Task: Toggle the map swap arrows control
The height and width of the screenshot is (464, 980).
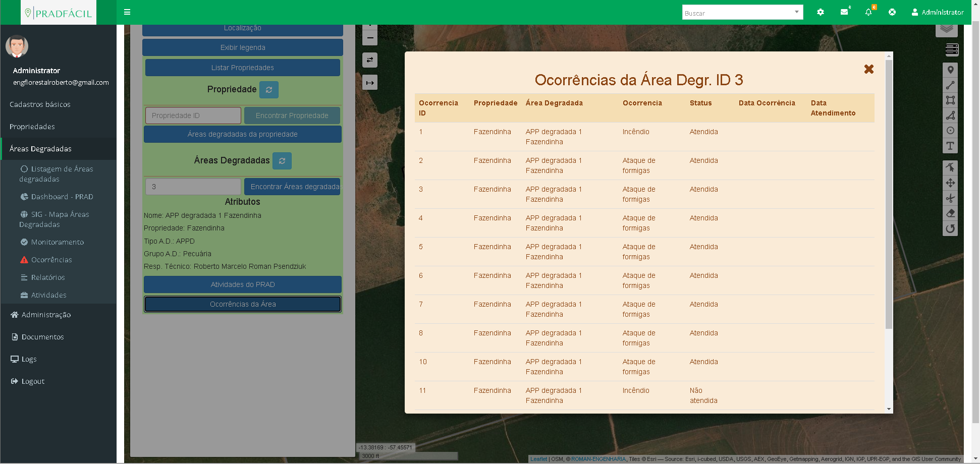Action: (370, 60)
